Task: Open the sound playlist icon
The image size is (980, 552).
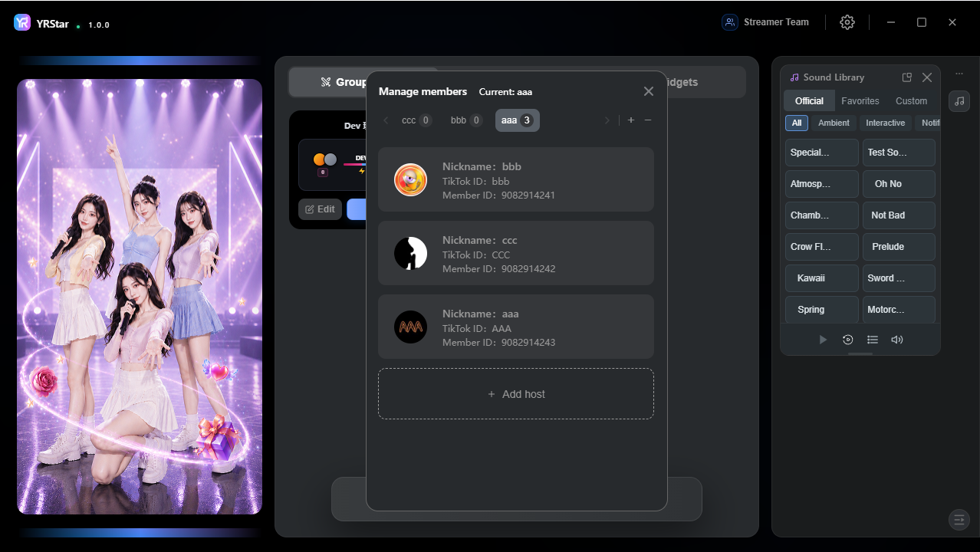Action: (x=873, y=340)
